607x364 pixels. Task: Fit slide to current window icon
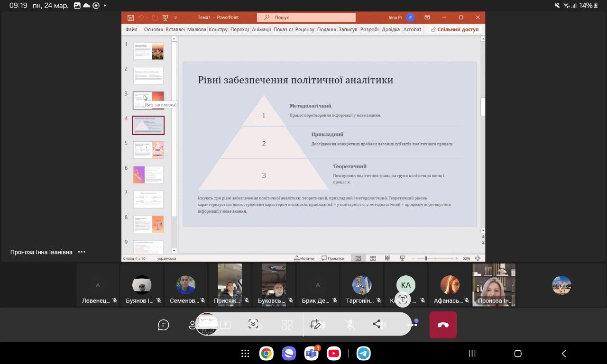click(478, 258)
